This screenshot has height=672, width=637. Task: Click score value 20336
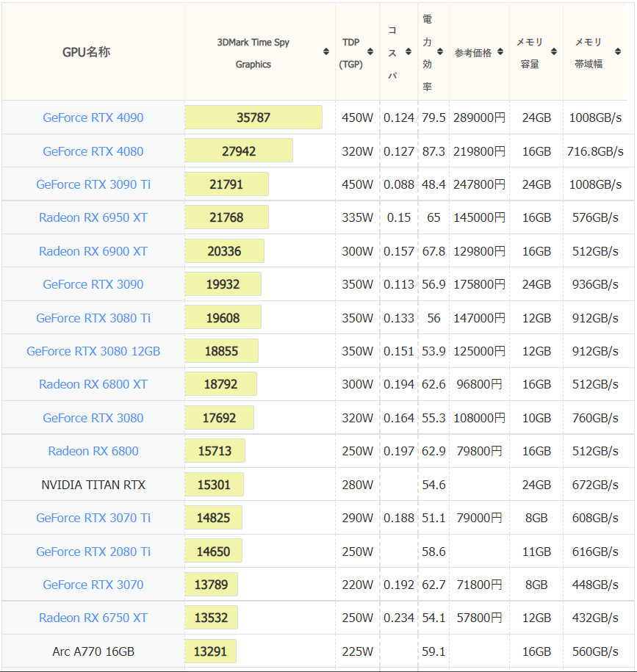[x=224, y=251]
